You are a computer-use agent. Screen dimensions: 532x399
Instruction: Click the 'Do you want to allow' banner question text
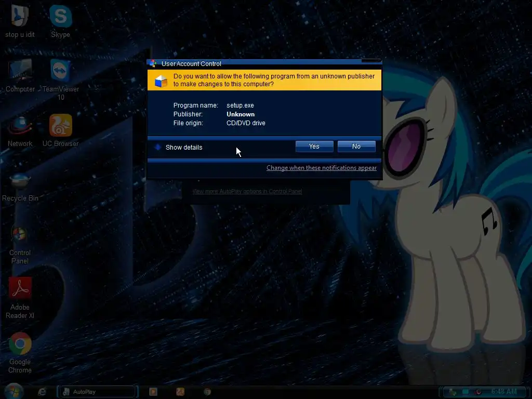tap(274, 80)
